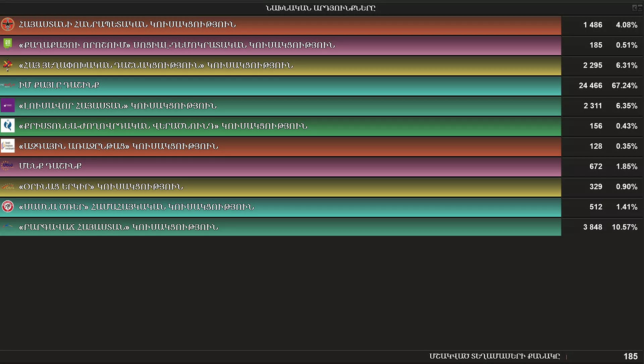Click the vote count 2 311

pyautogui.click(x=593, y=106)
